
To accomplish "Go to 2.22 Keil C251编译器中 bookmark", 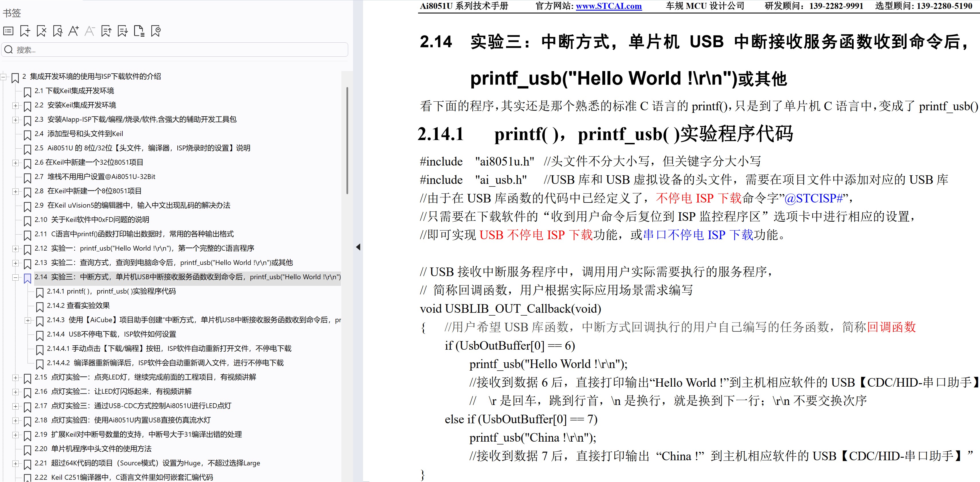I will point(124,477).
